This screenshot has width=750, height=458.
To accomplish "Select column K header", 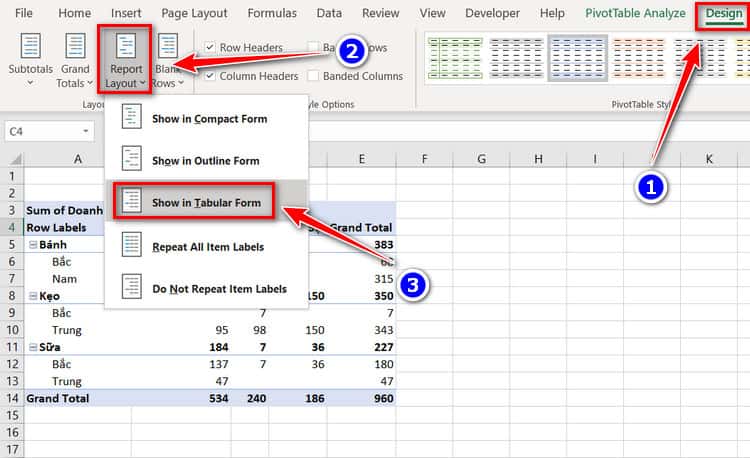I will point(709,159).
